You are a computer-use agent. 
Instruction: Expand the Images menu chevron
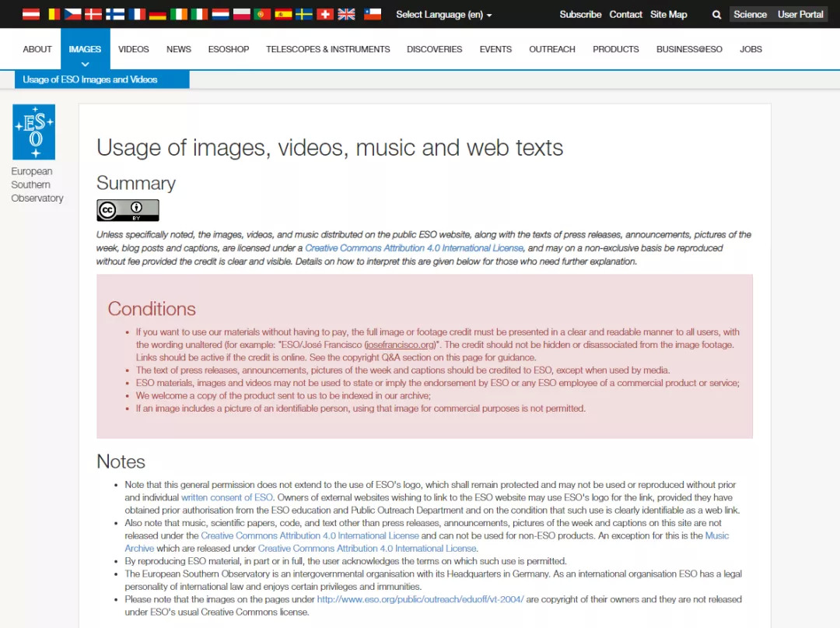coord(85,64)
